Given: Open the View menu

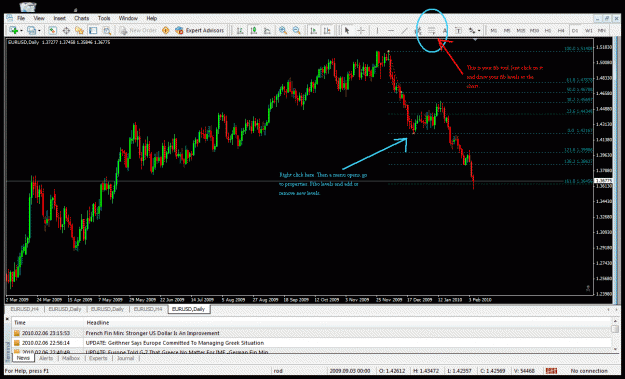Looking at the screenshot, I should click(x=39, y=18).
